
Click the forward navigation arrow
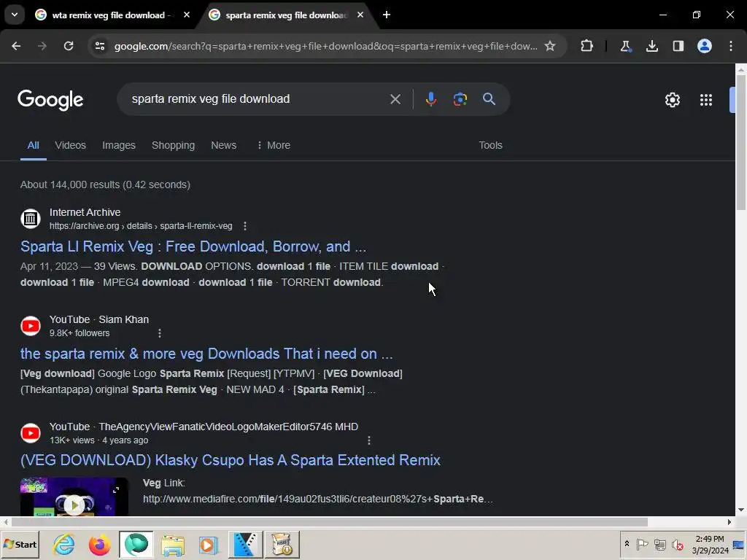pyautogui.click(x=42, y=46)
